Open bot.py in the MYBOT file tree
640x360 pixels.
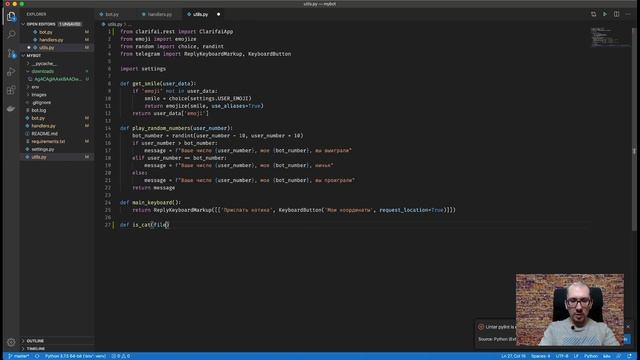[38, 118]
